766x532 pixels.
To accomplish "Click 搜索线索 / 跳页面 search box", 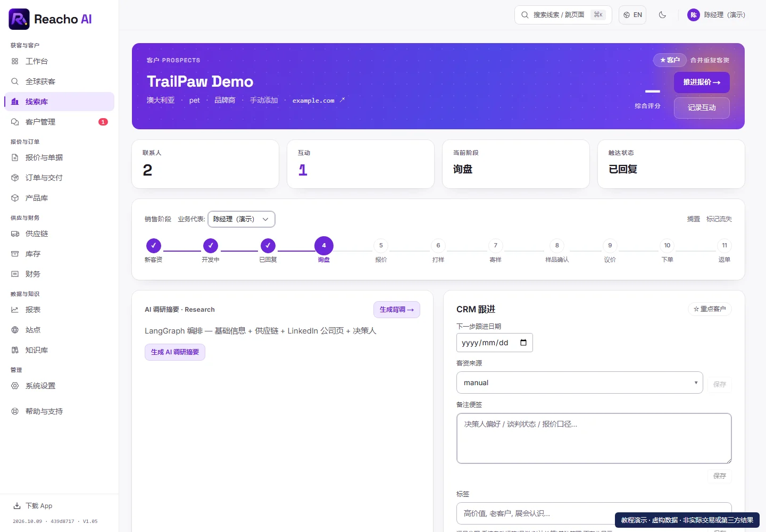I will [x=563, y=15].
